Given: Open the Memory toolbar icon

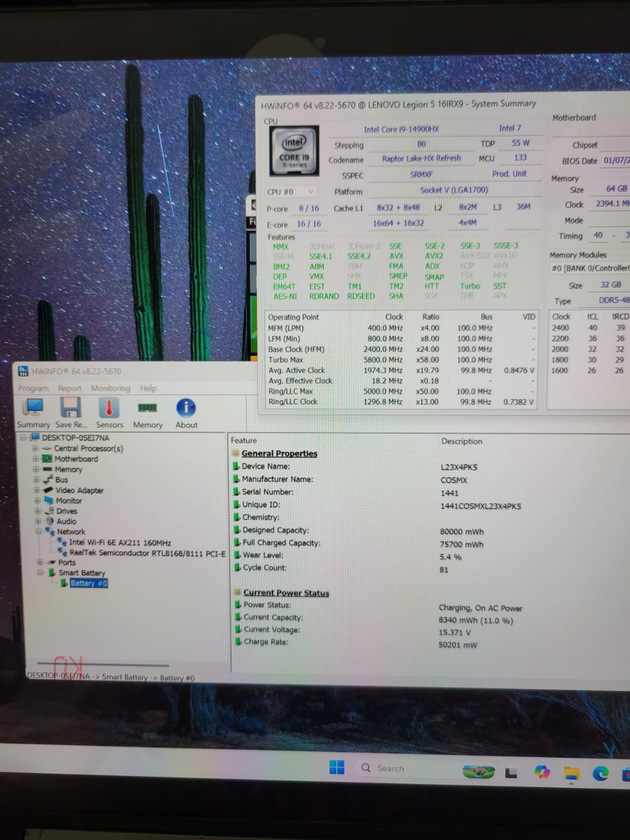Looking at the screenshot, I should [x=148, y=413].
